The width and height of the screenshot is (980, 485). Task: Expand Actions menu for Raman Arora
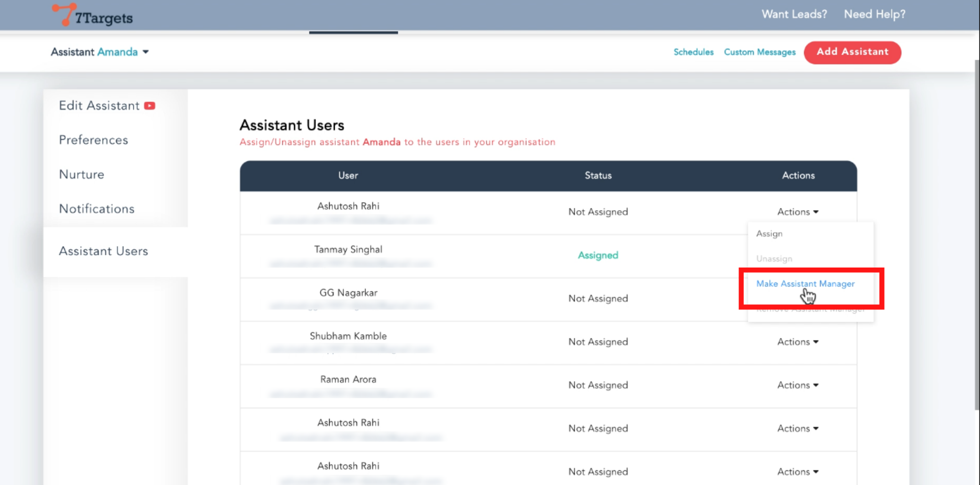coord(797,385)
